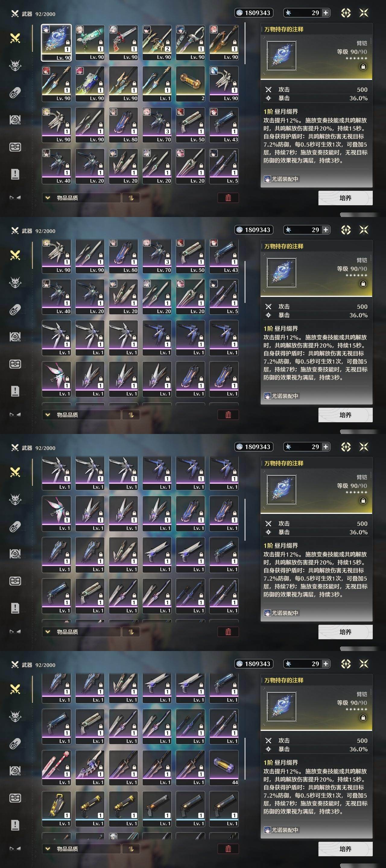This screenshot has width=386, height=868.
Task: Switch to the echo mask tab in first screenshot
Action: [x=15, y=65]
